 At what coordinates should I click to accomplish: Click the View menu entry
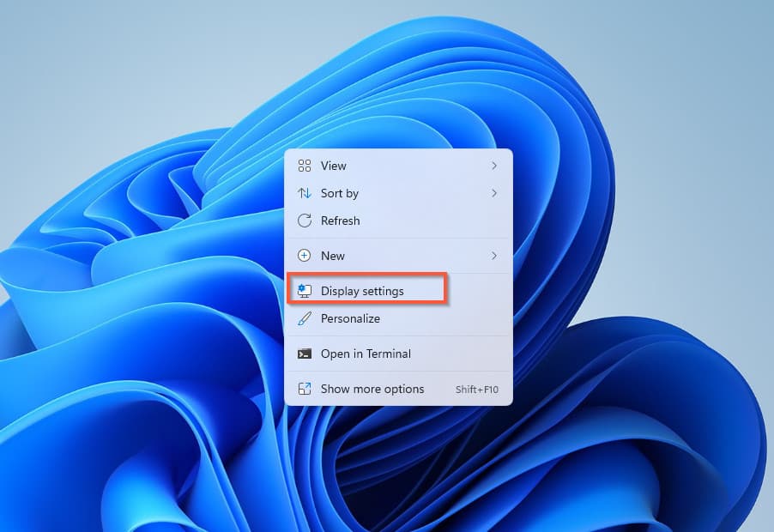click(x=334, y=166)
